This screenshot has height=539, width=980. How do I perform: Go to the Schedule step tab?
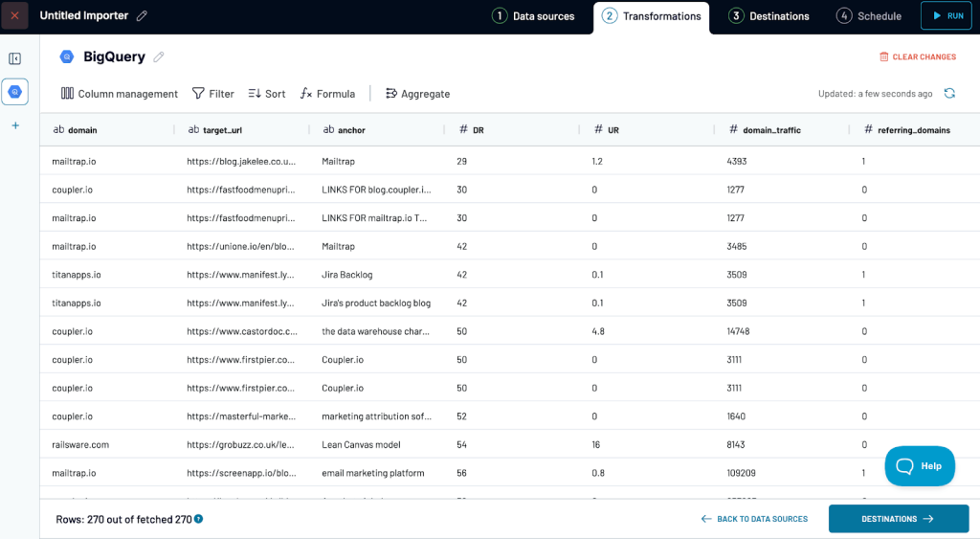coord(869,16)
